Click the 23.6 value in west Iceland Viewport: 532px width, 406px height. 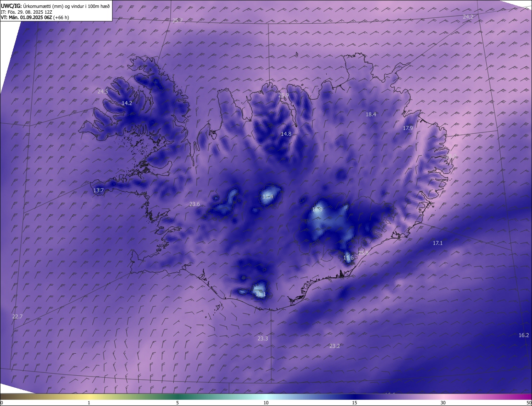(195, 204)
